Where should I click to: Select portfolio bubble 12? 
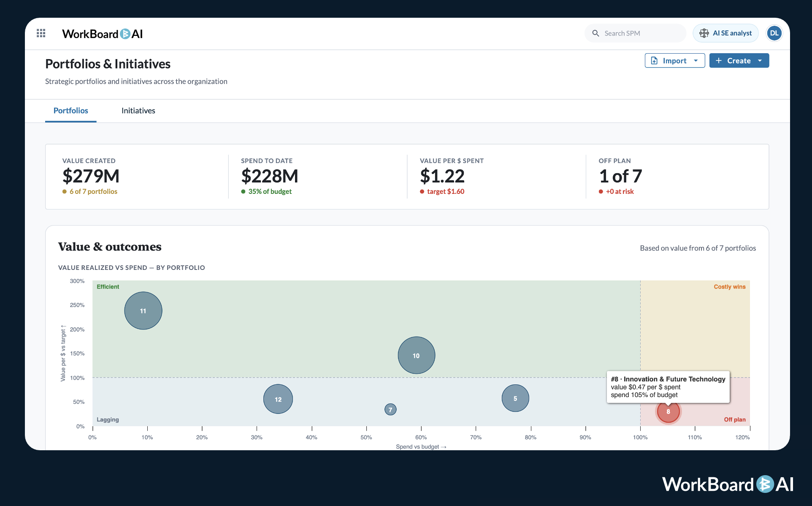point(278,399)
